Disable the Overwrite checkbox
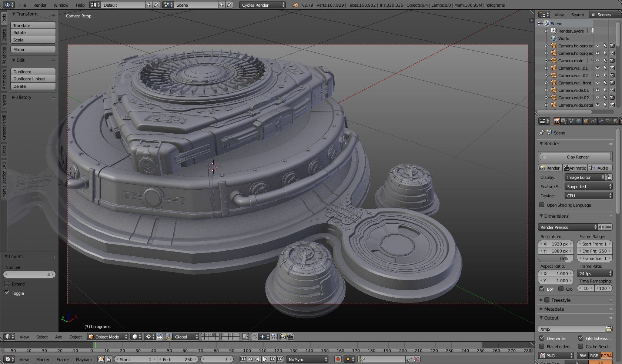The height and width of the screenshot is (364, 622). (x=542, y=338)
